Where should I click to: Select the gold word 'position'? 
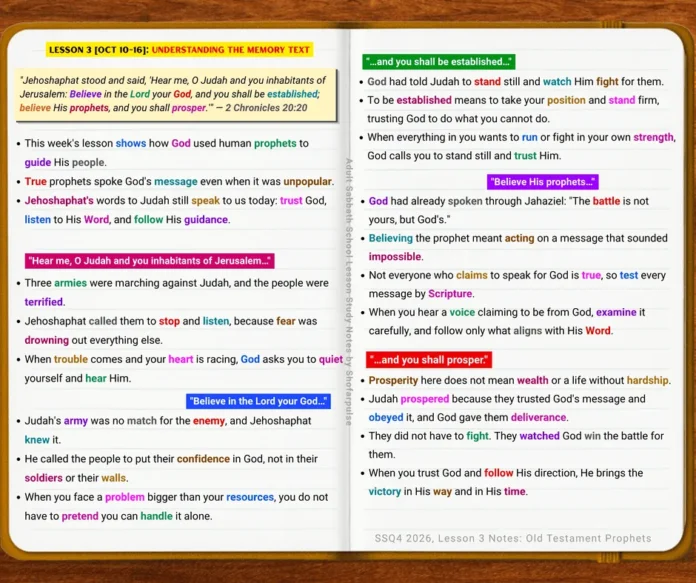click(x=566, y=100)
